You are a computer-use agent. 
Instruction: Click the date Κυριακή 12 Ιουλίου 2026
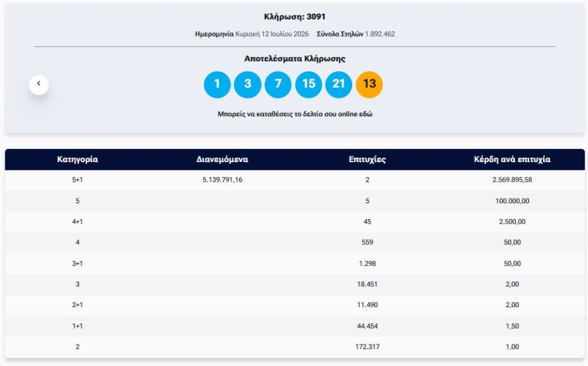[x=272, y=34]
